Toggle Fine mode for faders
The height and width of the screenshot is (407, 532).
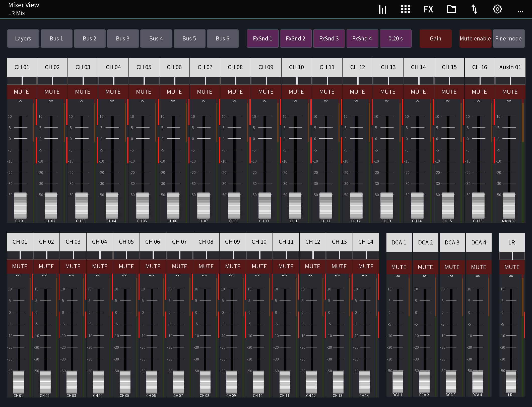[x=508, y=38]
